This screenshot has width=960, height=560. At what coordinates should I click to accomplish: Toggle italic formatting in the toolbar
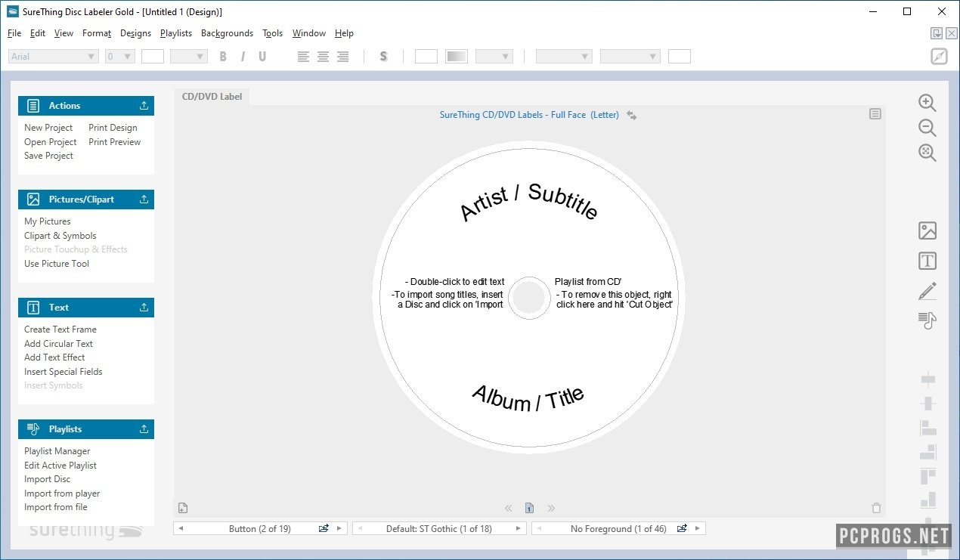tap(243, 56)
